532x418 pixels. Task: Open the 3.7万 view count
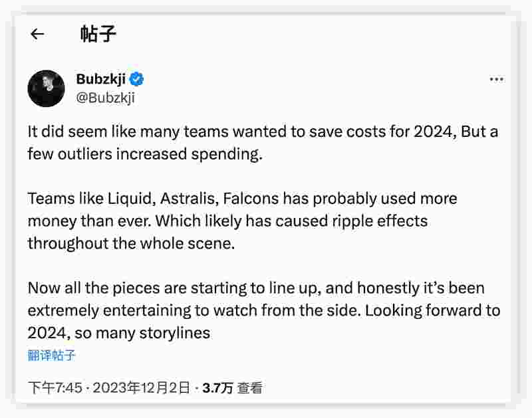click(217, 387)
